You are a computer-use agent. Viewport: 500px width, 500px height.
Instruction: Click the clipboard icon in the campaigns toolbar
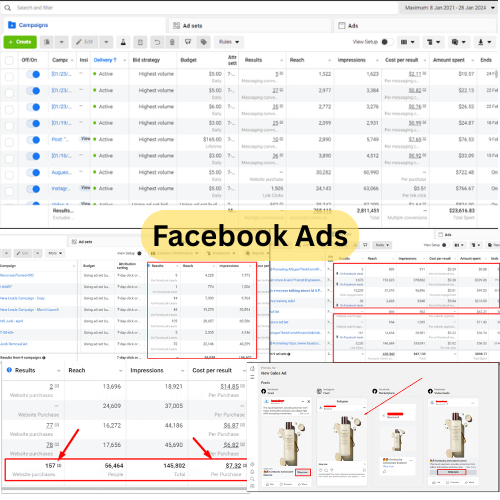[x=140, y=42]
